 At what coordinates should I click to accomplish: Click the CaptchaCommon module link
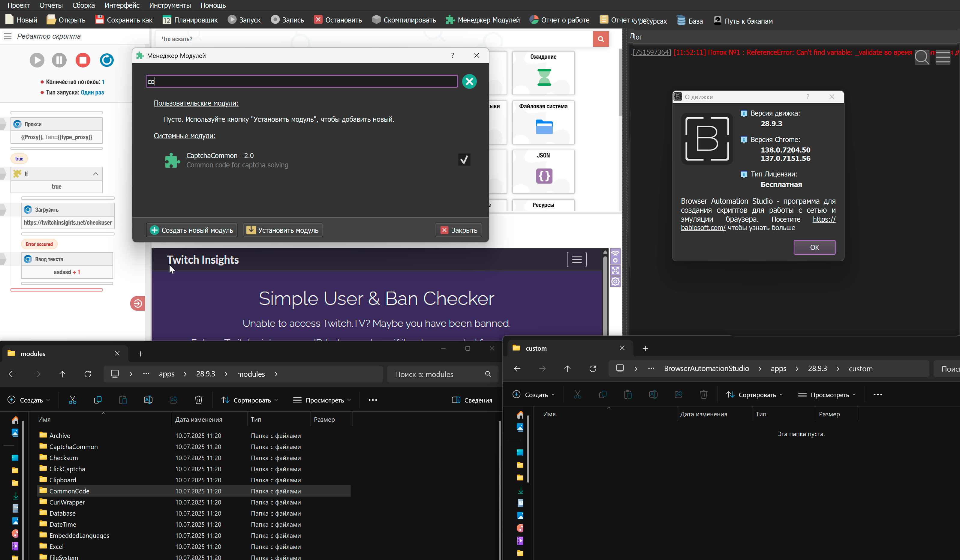[212, 156]
